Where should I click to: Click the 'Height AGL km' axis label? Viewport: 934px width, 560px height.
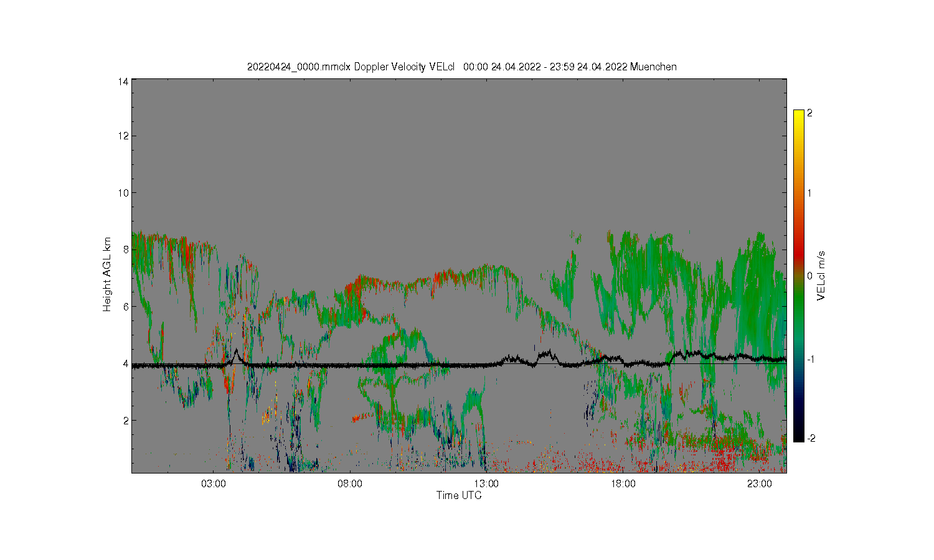coord(107,274)
